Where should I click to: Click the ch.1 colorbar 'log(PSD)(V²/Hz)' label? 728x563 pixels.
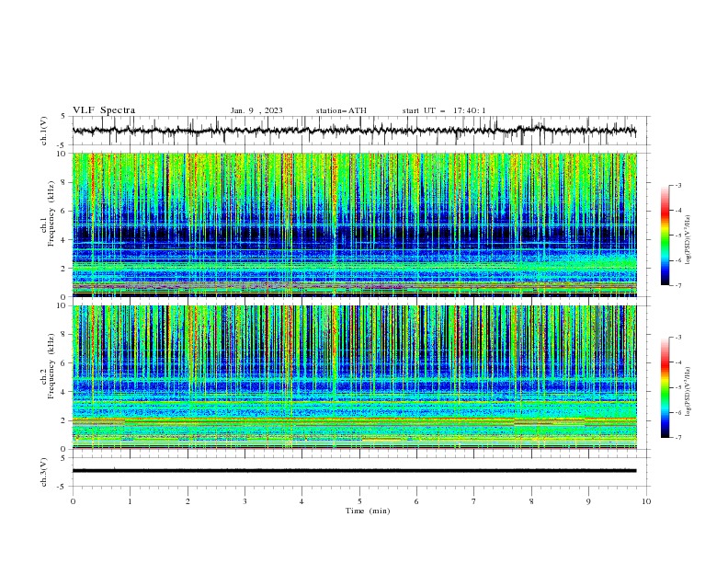tap(688, 240)
